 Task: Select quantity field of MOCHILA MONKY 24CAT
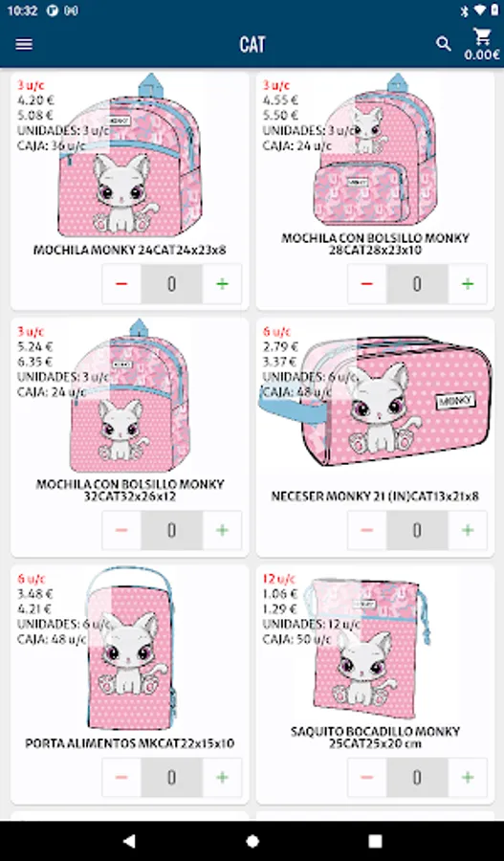172,284
